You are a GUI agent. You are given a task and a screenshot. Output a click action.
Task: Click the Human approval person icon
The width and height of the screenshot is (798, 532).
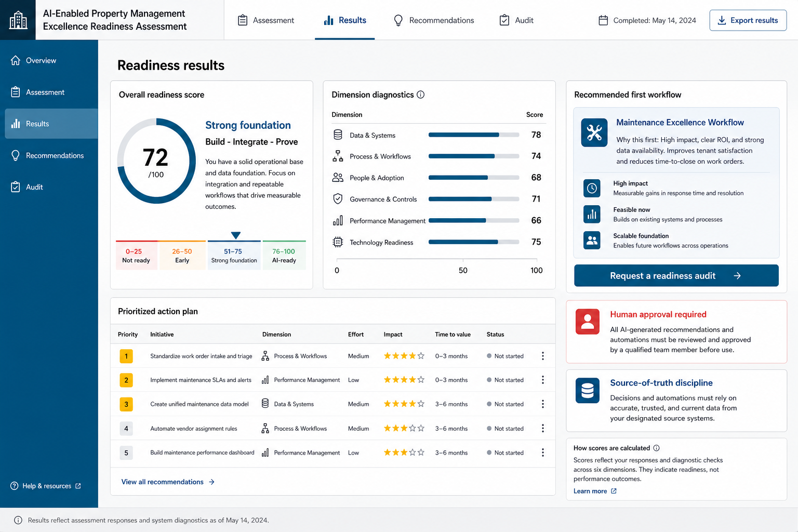pos(588,322)
